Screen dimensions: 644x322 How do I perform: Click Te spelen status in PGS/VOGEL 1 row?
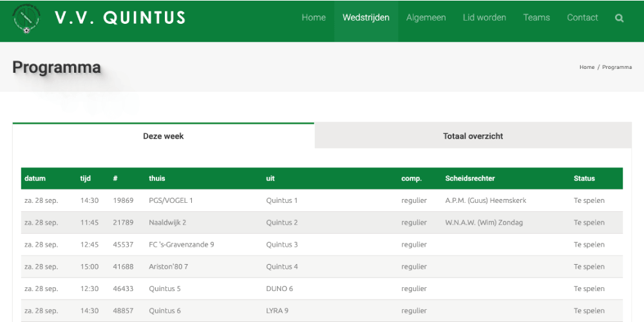click(x=589, y=200)
